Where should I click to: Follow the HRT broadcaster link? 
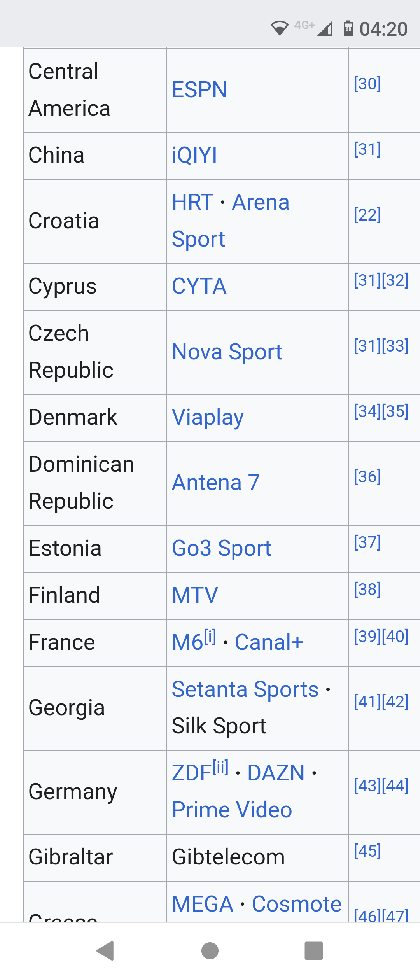[192, 202]
